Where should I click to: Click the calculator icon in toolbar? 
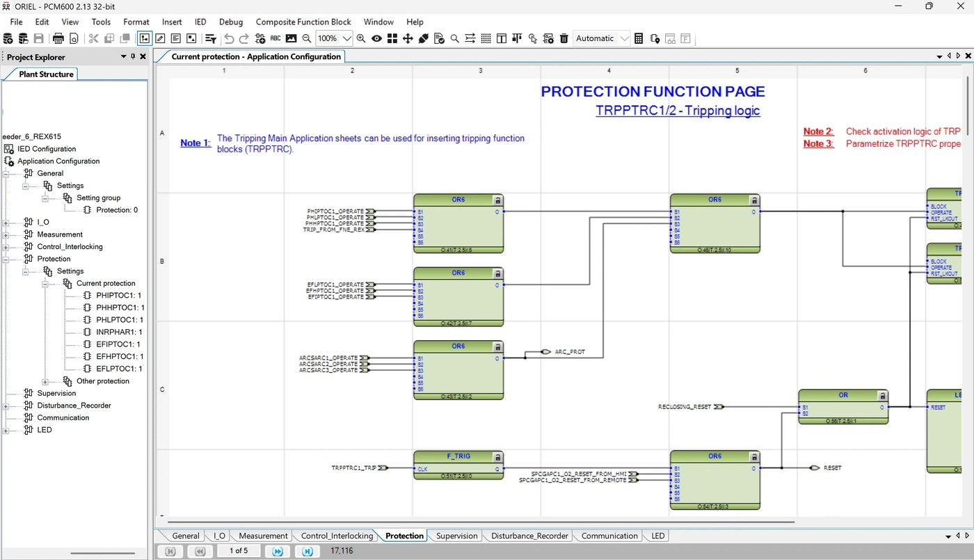(x=639, y=38)
